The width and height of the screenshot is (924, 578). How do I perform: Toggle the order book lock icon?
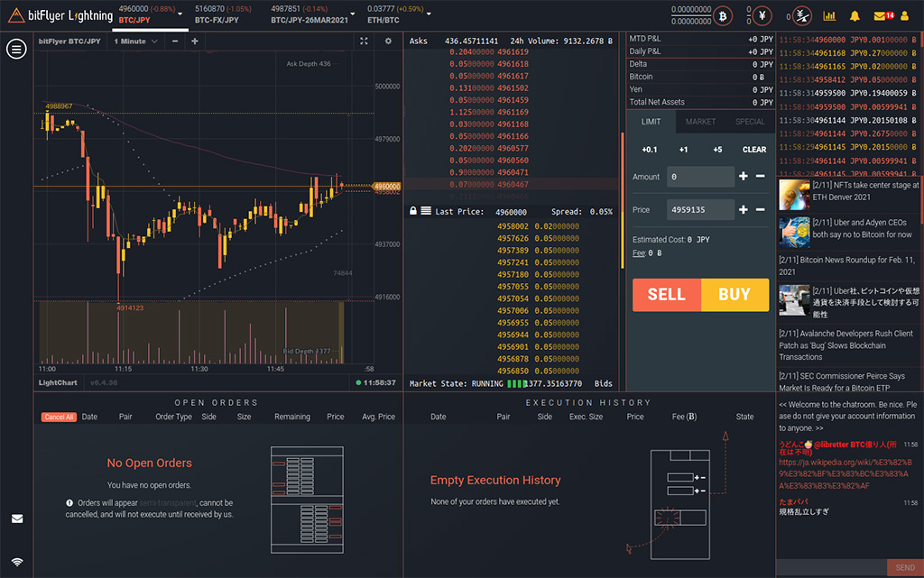[x=413, y=211]
